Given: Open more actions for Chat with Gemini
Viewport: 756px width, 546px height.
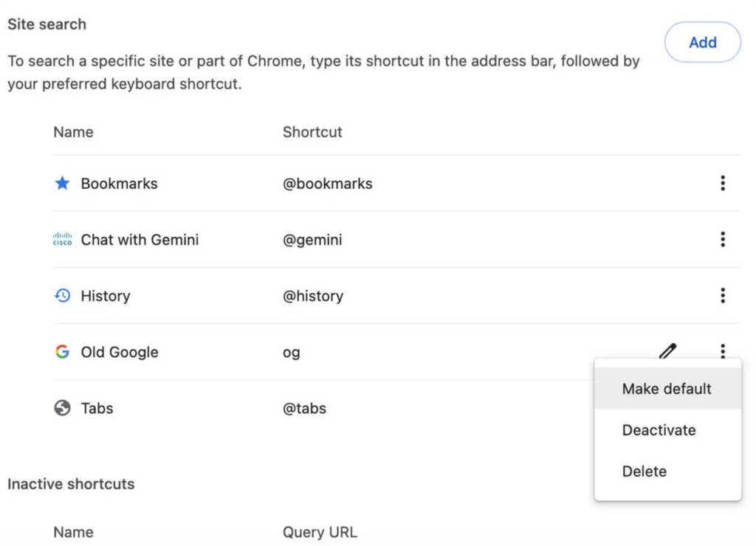Looking at the screenshot, I should pos(722,239).
